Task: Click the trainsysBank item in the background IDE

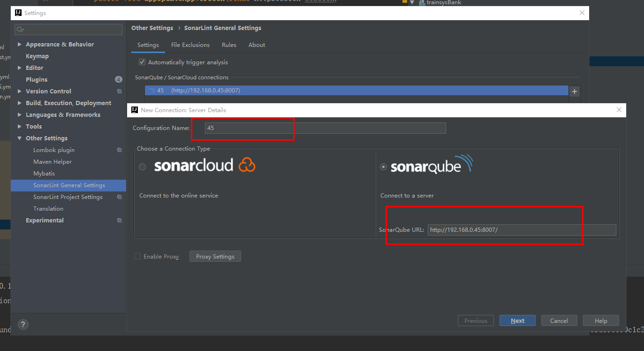Action: tap(444, 3)
